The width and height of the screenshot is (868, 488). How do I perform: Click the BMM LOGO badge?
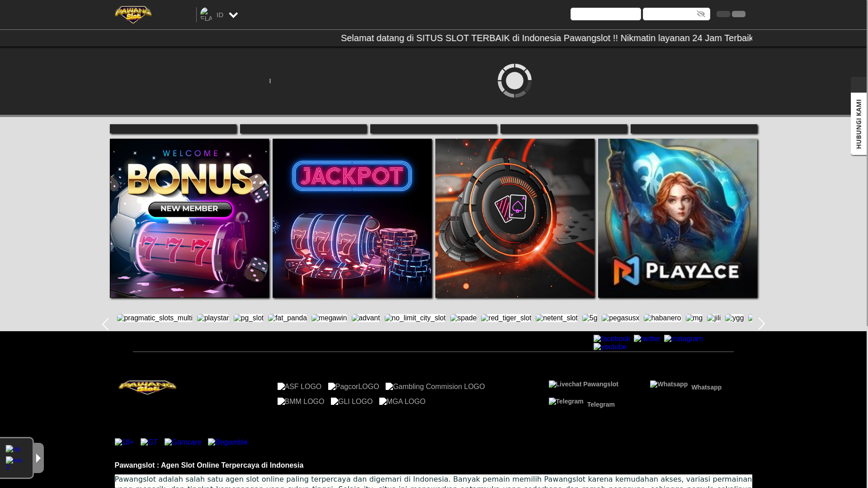(x=301, y=402)
